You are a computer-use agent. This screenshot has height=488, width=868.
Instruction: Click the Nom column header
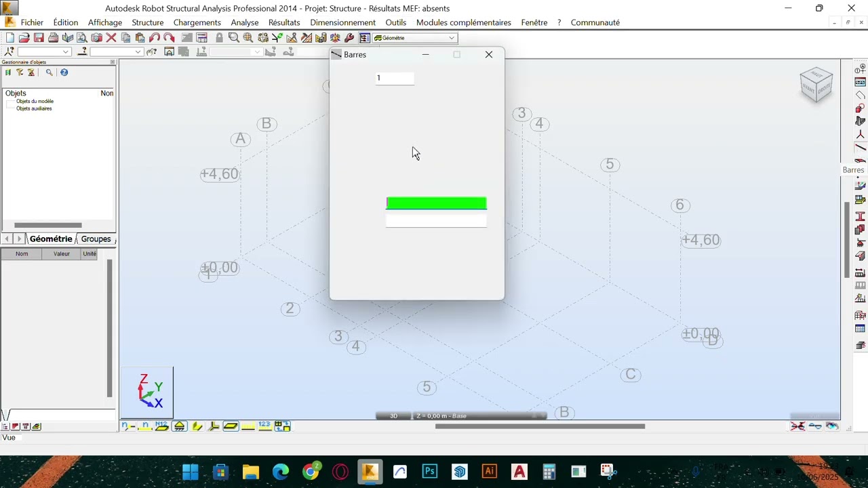22,253
